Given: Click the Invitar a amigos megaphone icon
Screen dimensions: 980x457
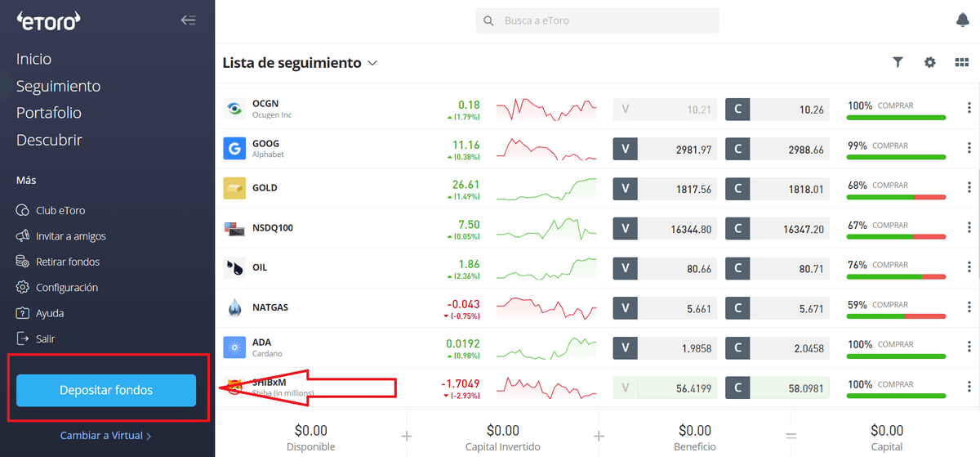Looking at the screenshot, I should click(23, 236).
